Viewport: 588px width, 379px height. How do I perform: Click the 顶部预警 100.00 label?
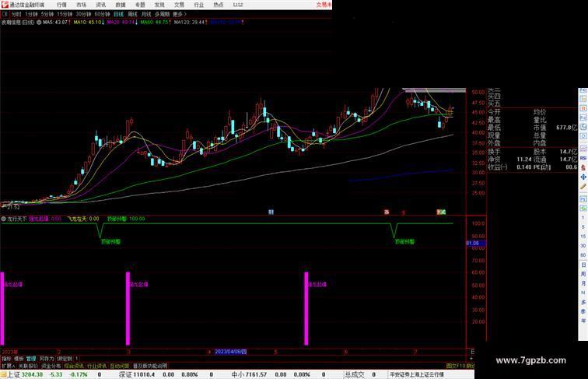click(x=126, y=219)
